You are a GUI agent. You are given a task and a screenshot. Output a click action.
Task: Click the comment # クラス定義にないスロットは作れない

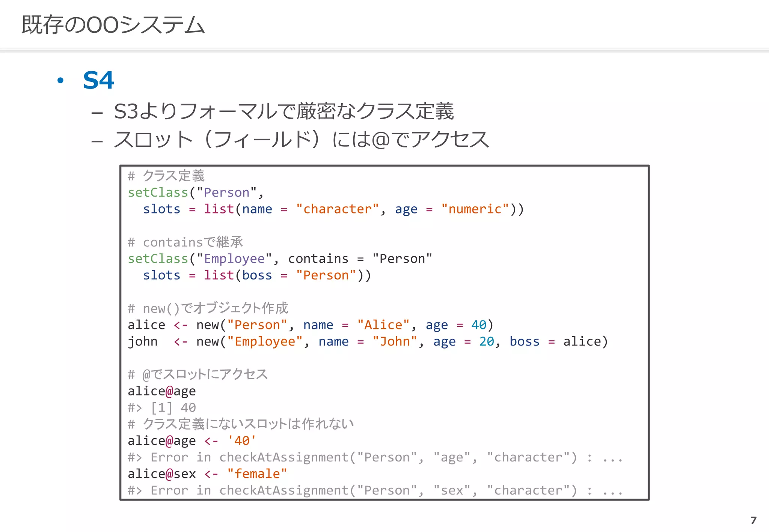pyautogui.click(x=241, y=424)
